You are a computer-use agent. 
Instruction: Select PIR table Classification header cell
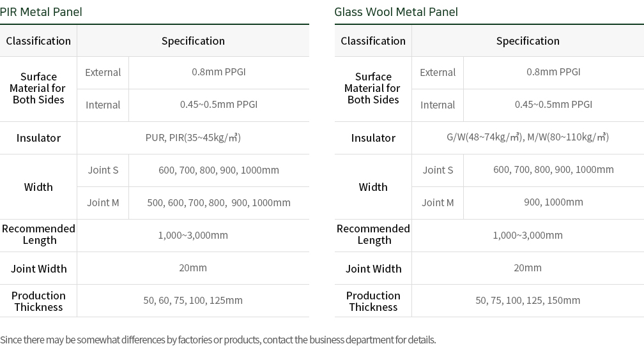click(38, 41)
